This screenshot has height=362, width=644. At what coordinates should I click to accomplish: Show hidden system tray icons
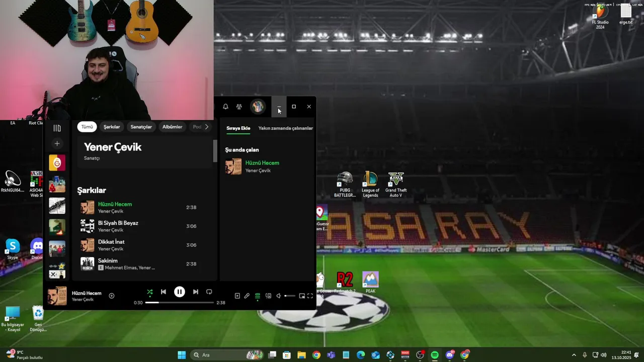tap(574, 355)
